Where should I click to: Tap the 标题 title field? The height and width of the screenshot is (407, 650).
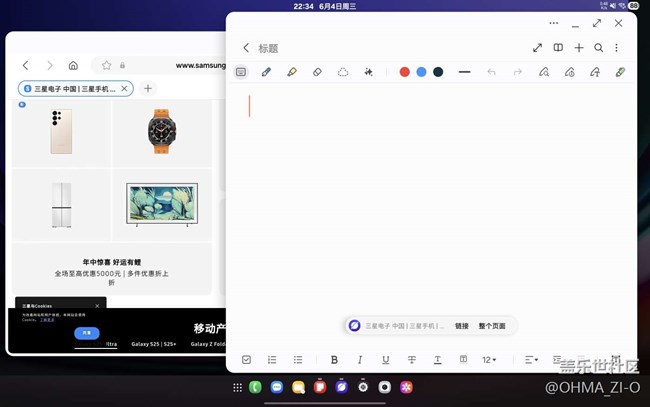coord(268,48)
